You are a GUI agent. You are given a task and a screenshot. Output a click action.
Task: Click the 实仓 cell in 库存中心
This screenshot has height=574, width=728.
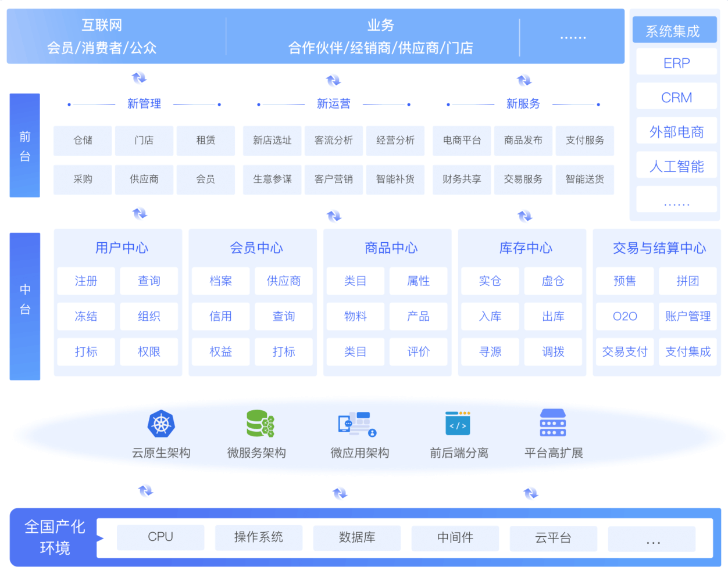click(490, 281)
